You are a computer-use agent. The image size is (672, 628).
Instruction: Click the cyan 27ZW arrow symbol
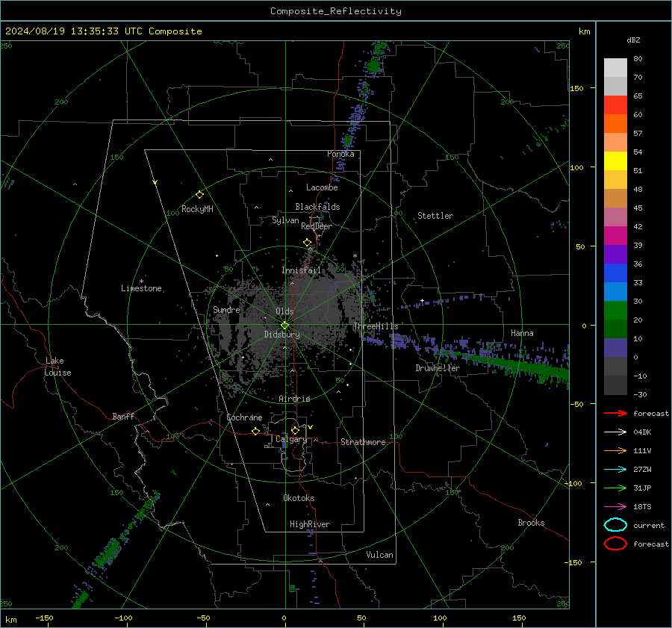[x=615, y=470]
